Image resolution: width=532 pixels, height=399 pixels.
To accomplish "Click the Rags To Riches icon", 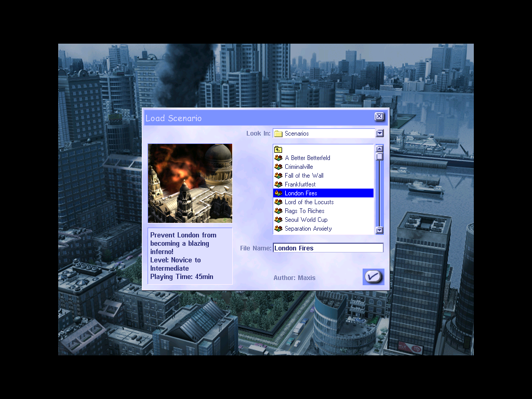I will click(278, 211).
